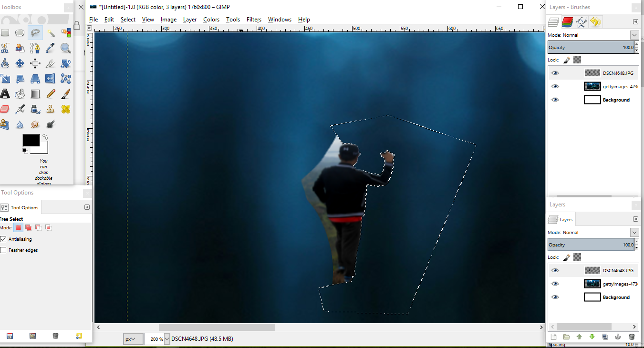Adjust Opacity slider in lower Layers panel
Viewport: 644px width, 348px height.
[x=591, y=245]
